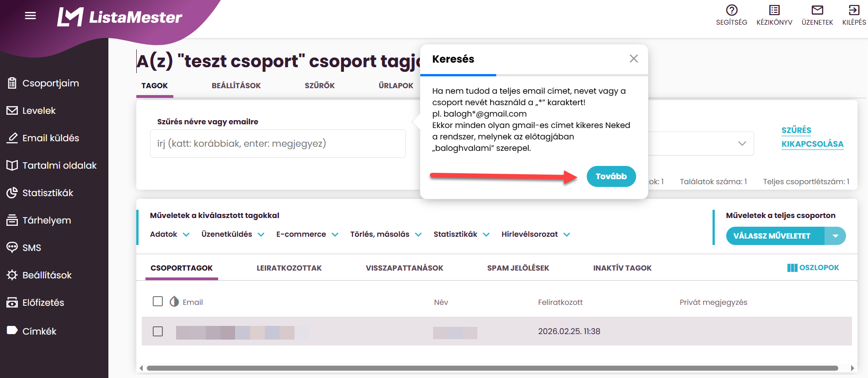Switch to the Tagok tab
Image resolution: width=868 pixels, height=378 pixels.
(155, 85)
